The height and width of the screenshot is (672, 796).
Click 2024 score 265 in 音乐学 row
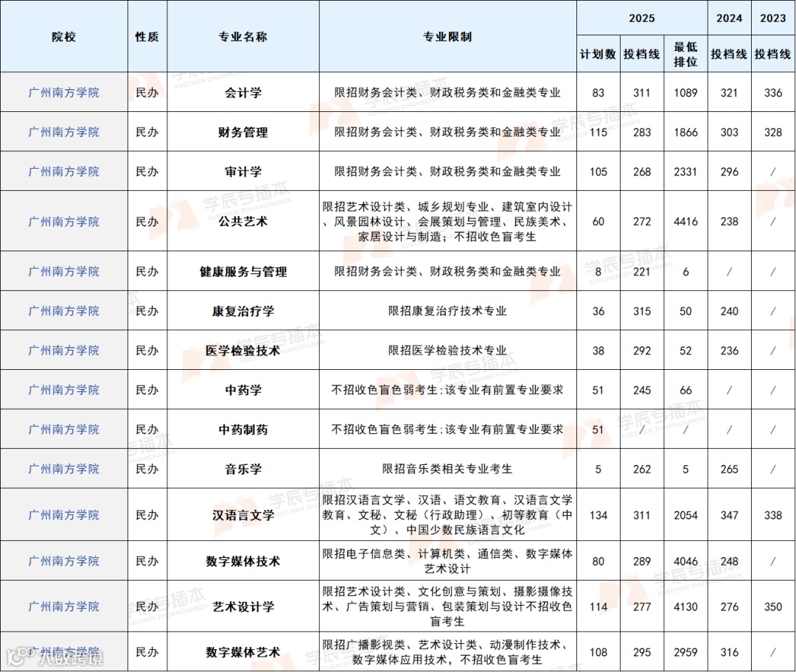click(x=730, y=469)
